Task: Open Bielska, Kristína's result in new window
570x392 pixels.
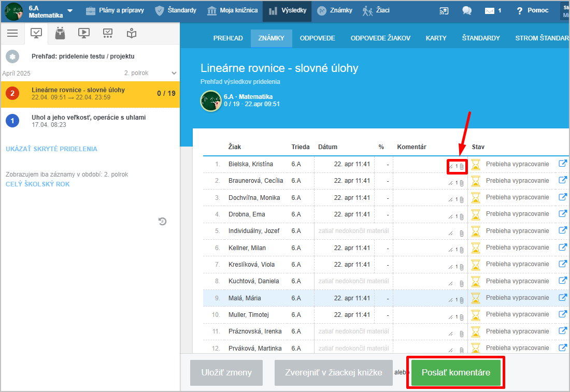Action: (x=563, y=164)
